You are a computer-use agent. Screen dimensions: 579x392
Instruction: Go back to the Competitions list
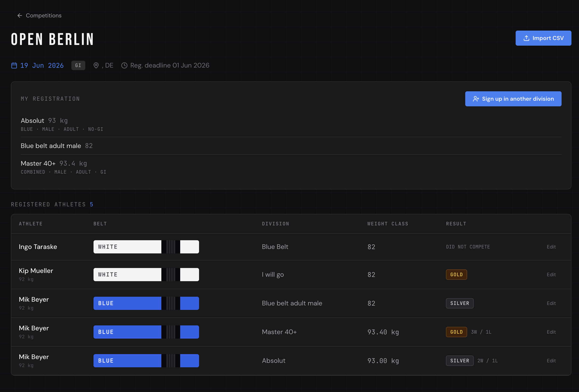[x=39, y=16]
